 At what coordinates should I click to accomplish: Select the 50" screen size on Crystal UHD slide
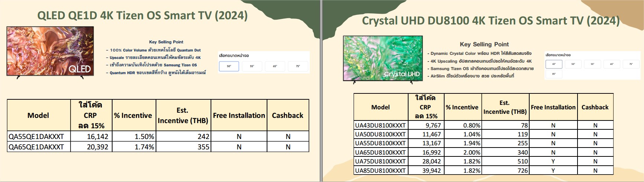573,64
